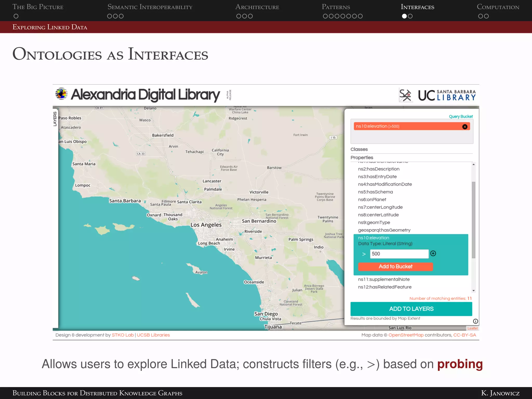Go to Patterns section
Screen dimensions: 532x399
[336, 7]
